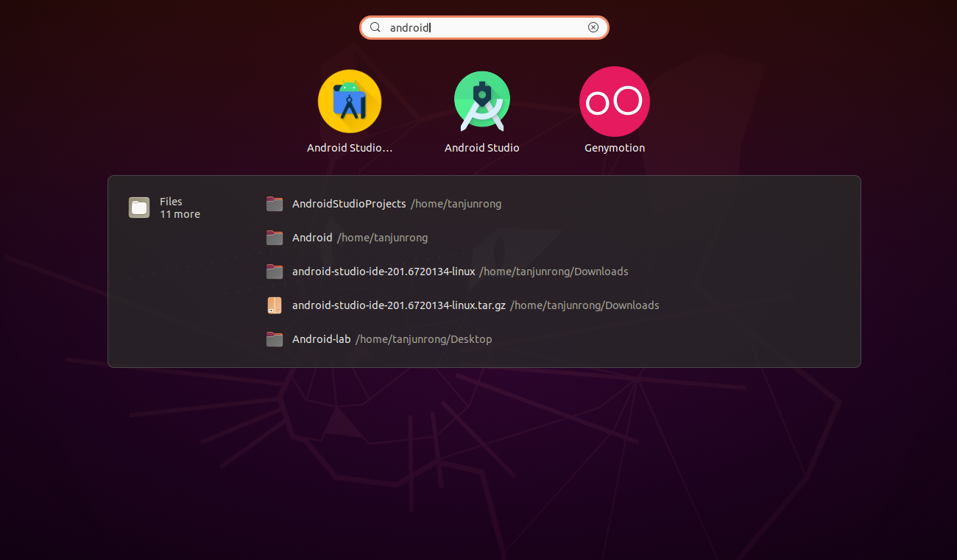Viewport: 957px width, 560px height.
Task: Clear the search field using the x icon
Action: (x=593, y=26)
